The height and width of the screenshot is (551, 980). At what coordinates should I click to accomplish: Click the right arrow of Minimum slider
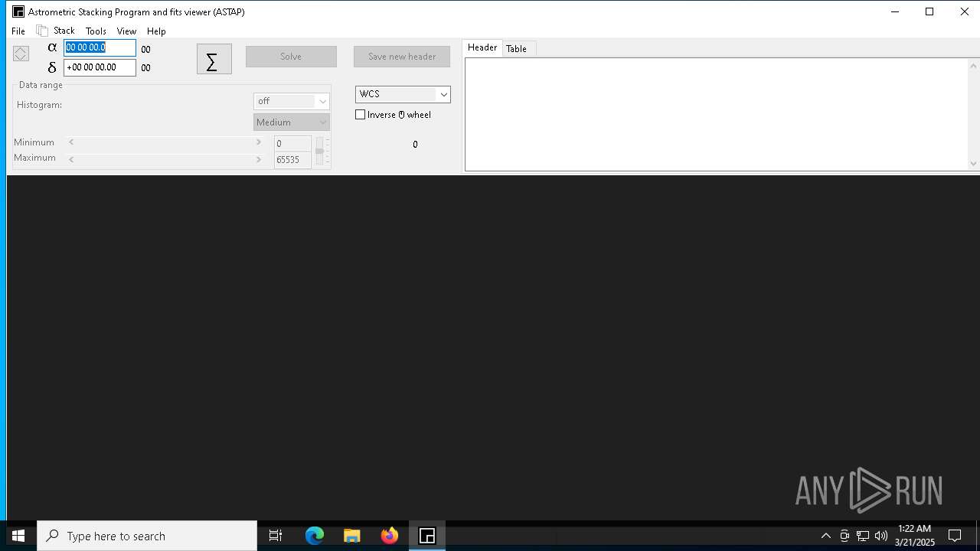click(259, 142)
